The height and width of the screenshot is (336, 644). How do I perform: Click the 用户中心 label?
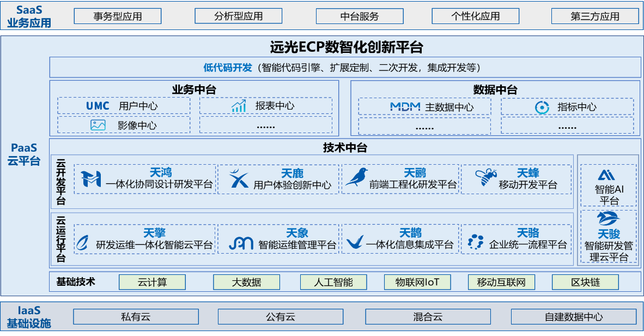pyautogui.click(x=138, y=106)
